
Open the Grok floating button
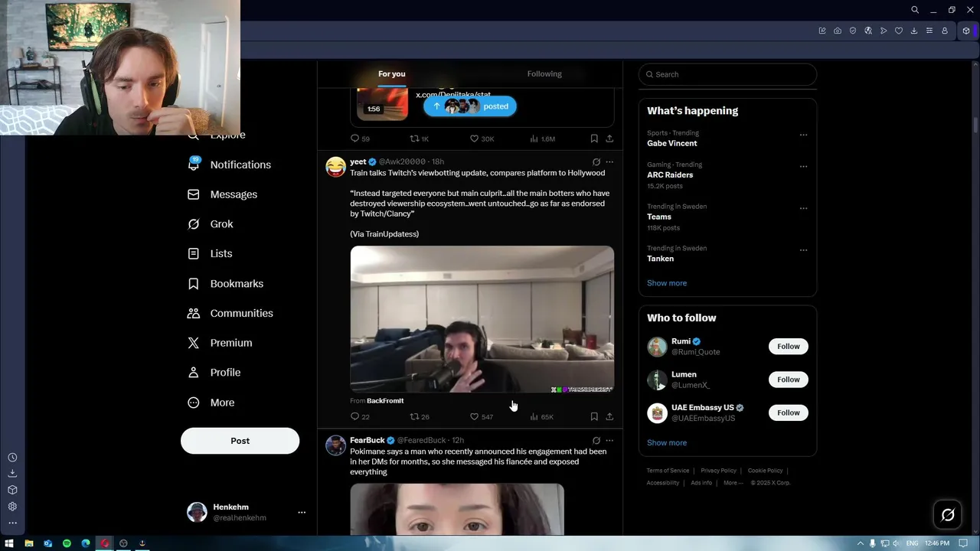pos(948,515)
